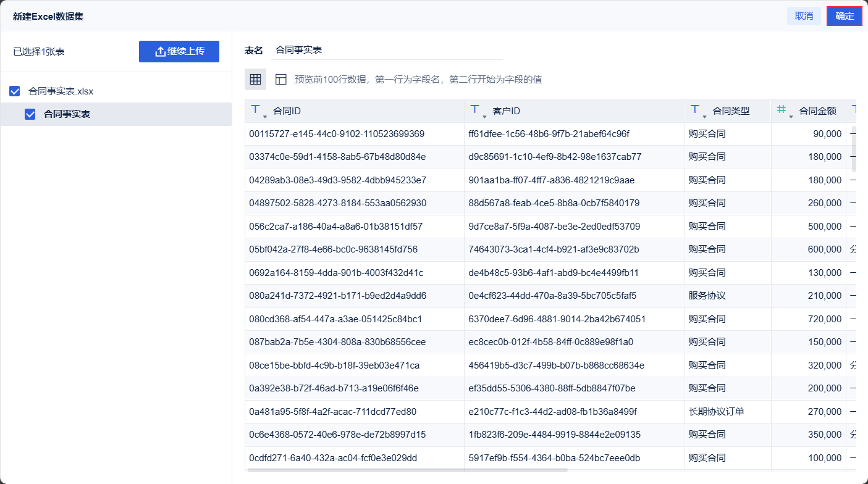This screenshot has height=484, width=868.
Task: Click the 确定 button to confirm
Action: tap(845, 16)
